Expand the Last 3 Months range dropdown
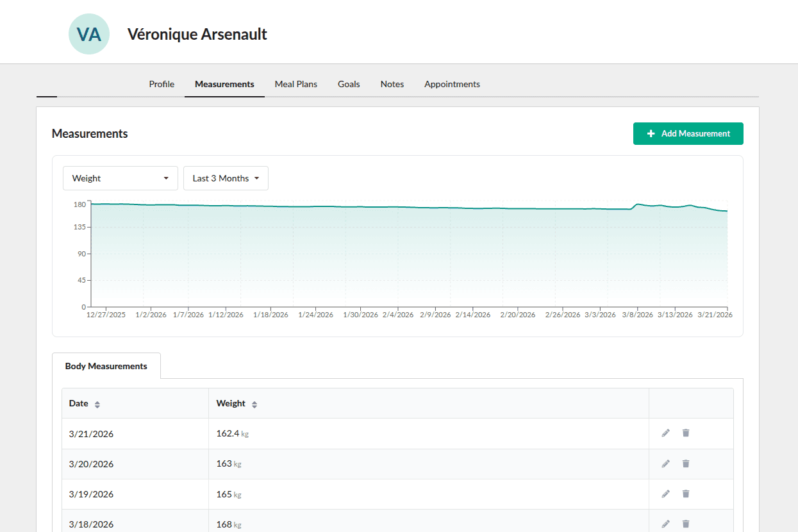This screenshot has height=532, width=798. tap(226, 178)
